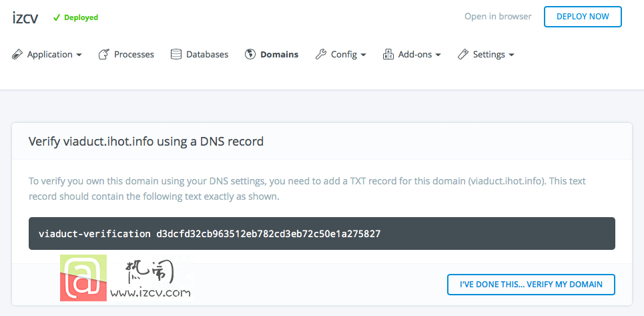Expand the Add-ons dropdown arrow
The width and height of the screenshot is (644, 316).
[x=438, y=55]
